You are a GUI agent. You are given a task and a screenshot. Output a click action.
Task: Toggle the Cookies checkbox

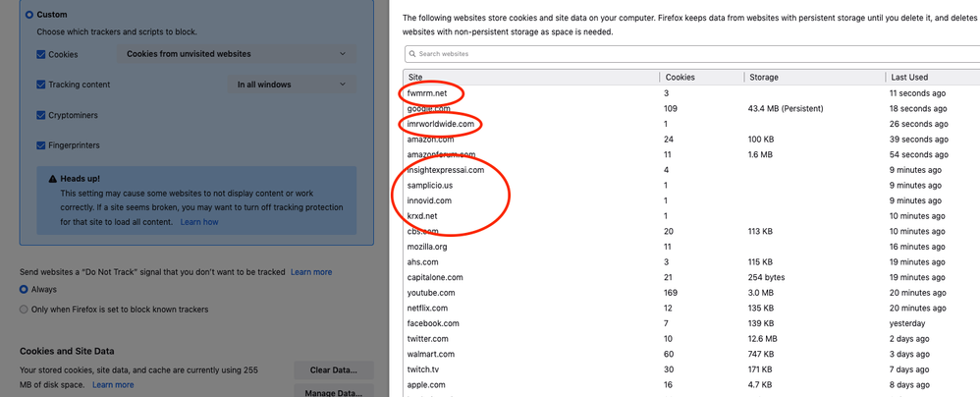(x=41, y=54)
